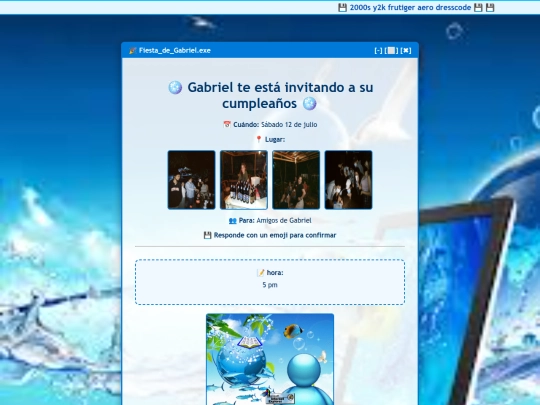Close the Fiesta_de_Gabriel.exe window
Viewport: 540px width, 405px height.
tap(406, 51)
